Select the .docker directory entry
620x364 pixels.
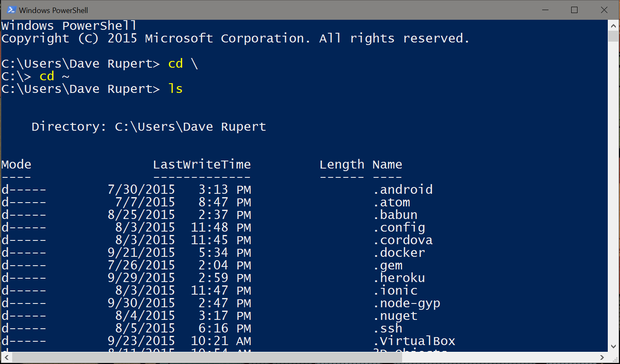[x=399, y=253]
